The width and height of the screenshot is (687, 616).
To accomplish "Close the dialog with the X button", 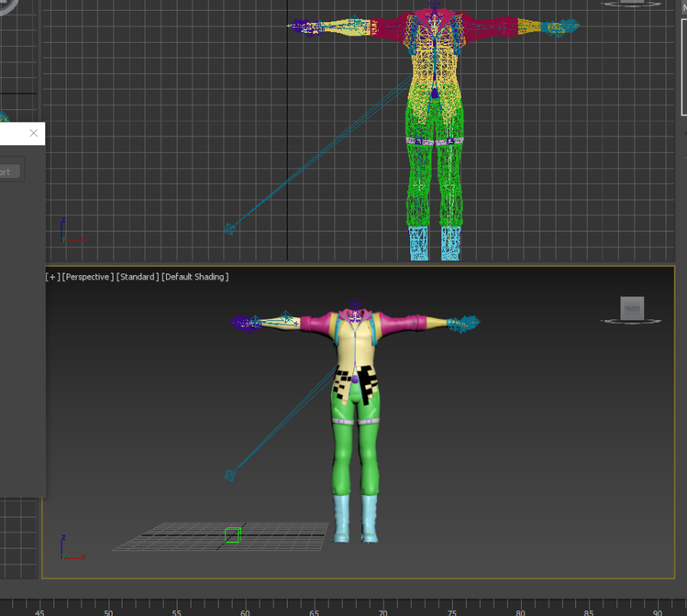I will point(34,133).
